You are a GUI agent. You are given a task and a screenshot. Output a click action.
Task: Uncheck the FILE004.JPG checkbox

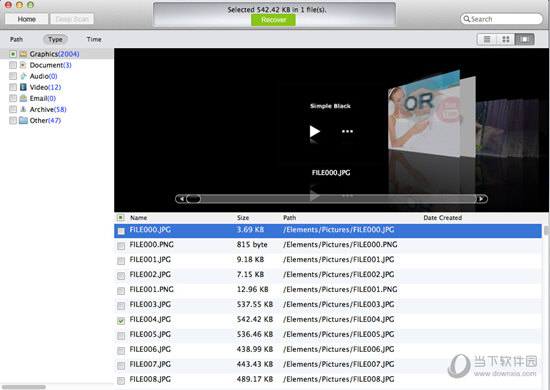[x=121, y=321]
